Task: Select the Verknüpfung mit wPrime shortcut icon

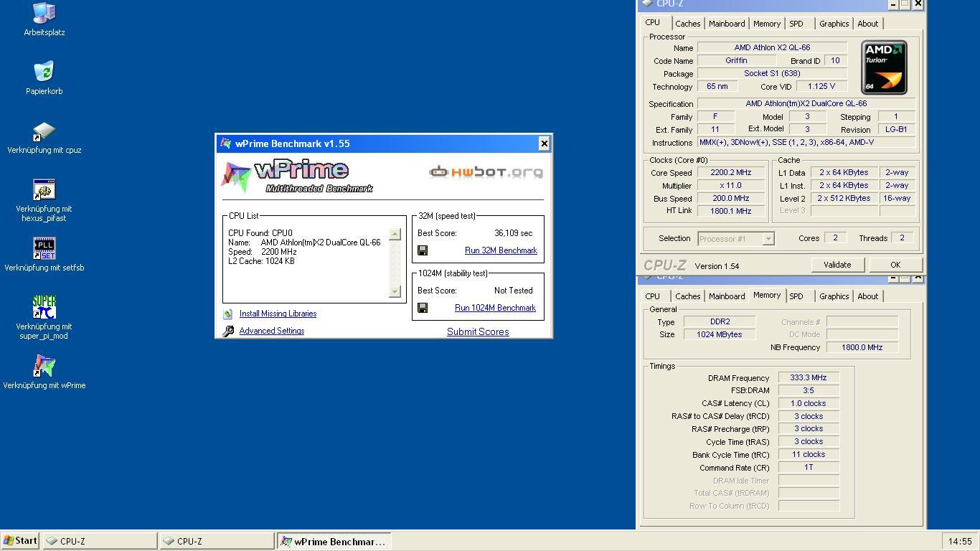Action: (44, 366)
